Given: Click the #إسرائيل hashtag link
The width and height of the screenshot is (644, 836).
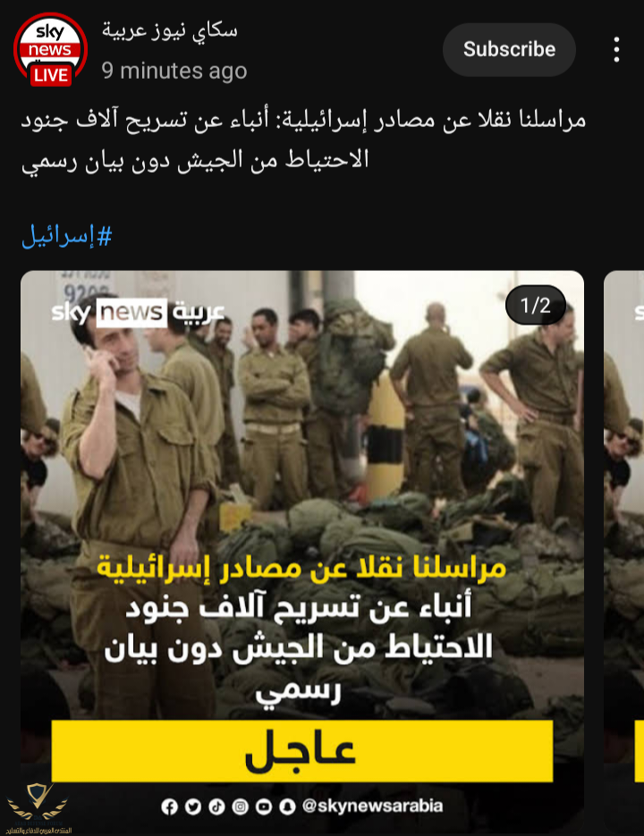Looking at the screenshot, I should [x=67, y=236].
